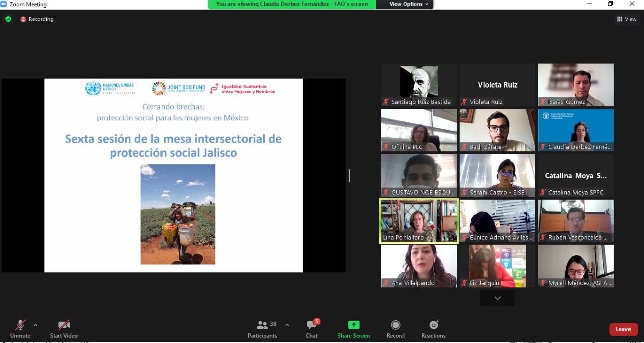Click the red Leave button
Image resolution: width=644 pixels, height=343 pixels.
[x=623, y=329]
